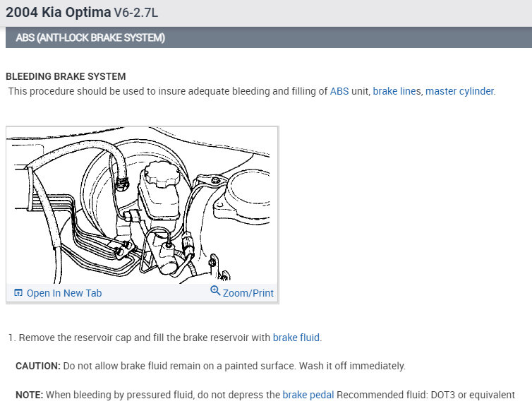The height and width of the screenshot is (411, 532).
Task: Click 'Wash it off immediately' sentence
Action: click(x=352, y=366)
